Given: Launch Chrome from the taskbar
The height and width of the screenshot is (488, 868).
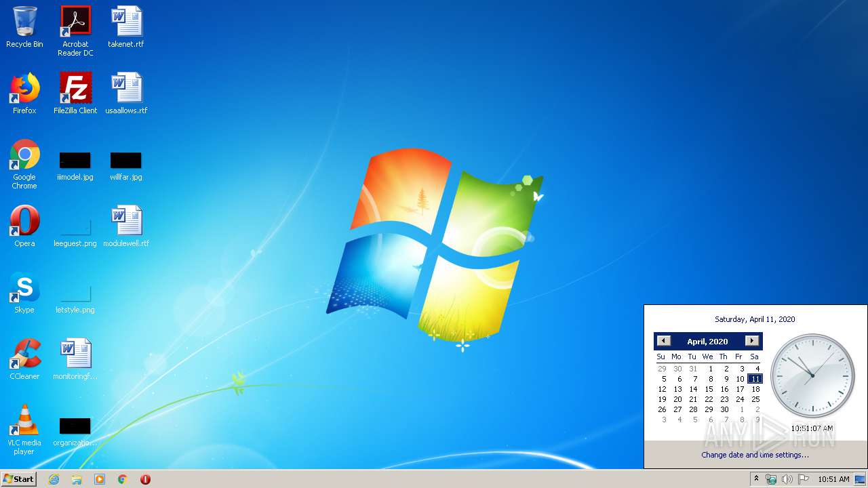Looking at the screenshot, I should (123, 479).
